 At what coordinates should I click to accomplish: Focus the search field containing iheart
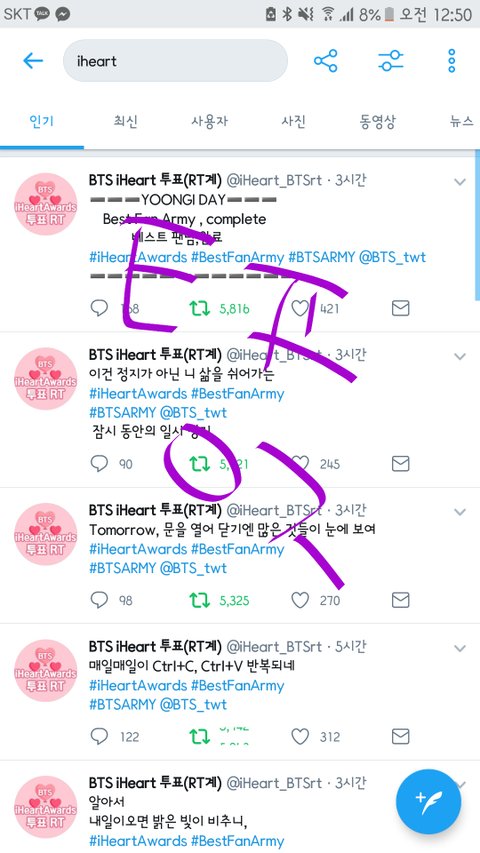pos(175,61)
